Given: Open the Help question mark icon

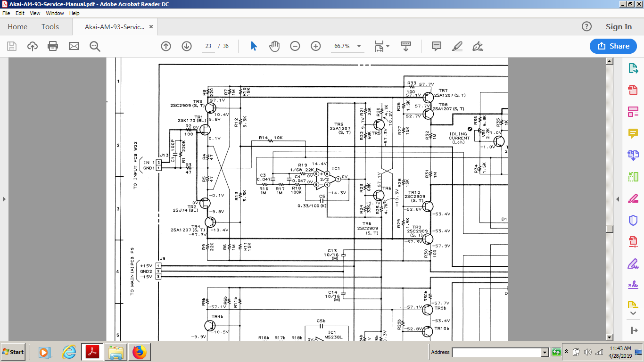Looking at the screenshot, I should (586, 27).
